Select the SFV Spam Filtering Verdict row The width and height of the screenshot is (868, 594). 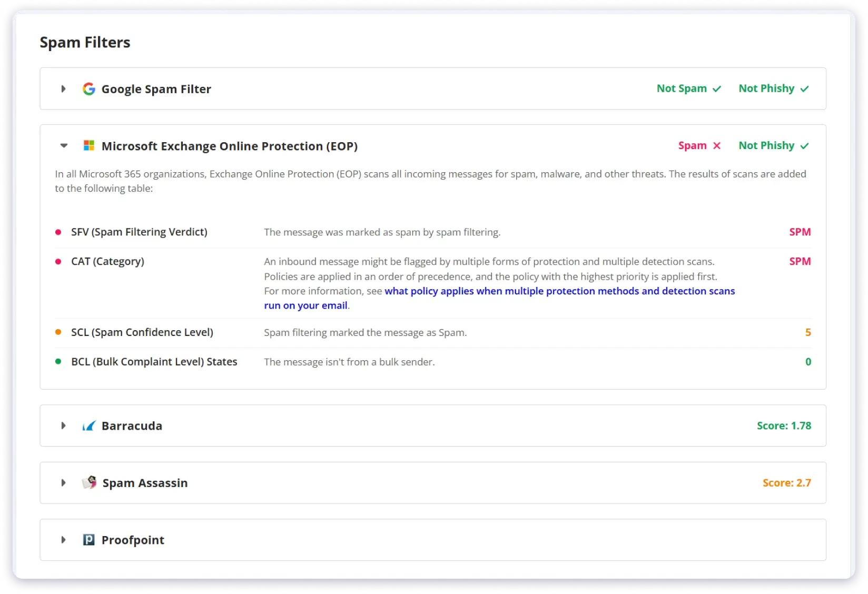click(x=139, y=232)
